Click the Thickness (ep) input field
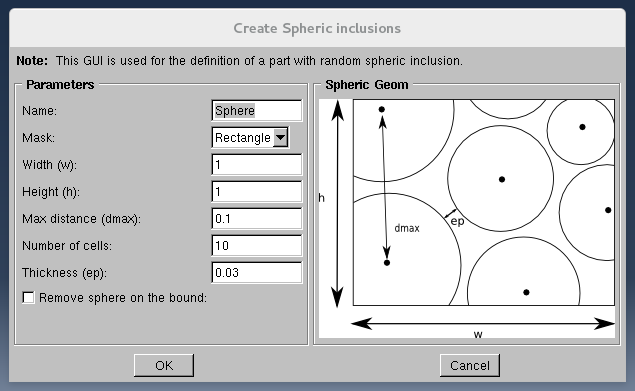Screen dimensions: 635x391 257,273
